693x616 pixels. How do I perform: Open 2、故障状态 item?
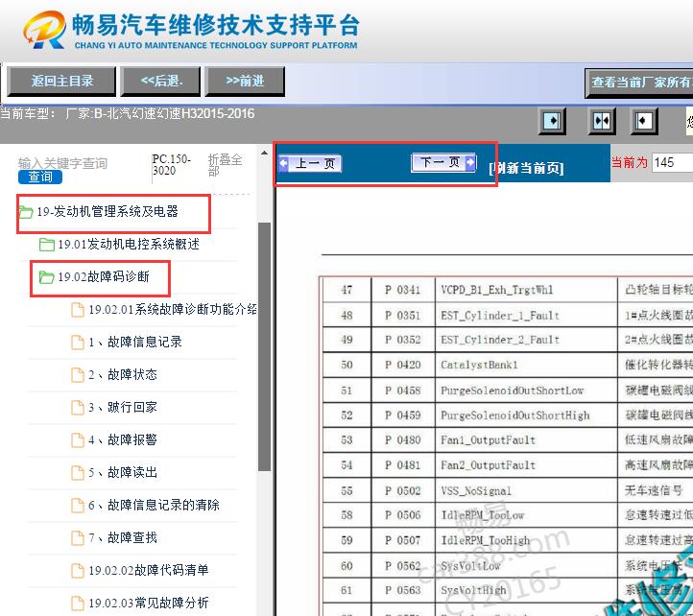click(123, 375)
